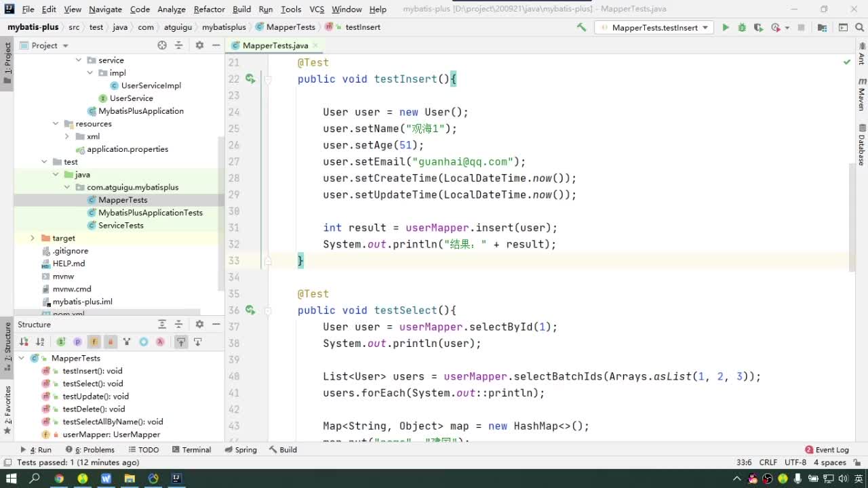This screenshot has height=488, width=868.
Task: Open the VCS menu
Action: [317, 9]
